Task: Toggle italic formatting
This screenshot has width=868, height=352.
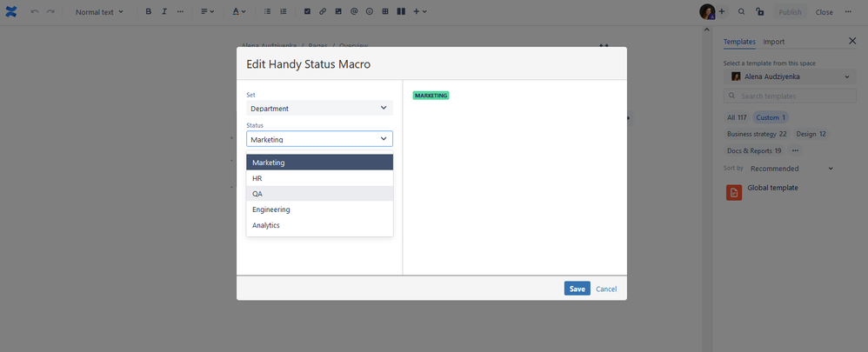Action: (x=164, y=11)
